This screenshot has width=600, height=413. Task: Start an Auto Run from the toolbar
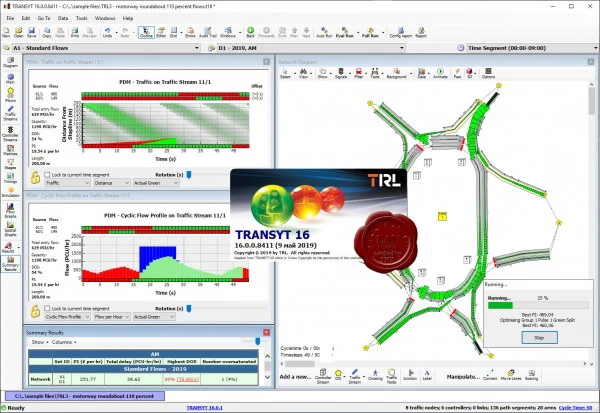coord(324,32)
